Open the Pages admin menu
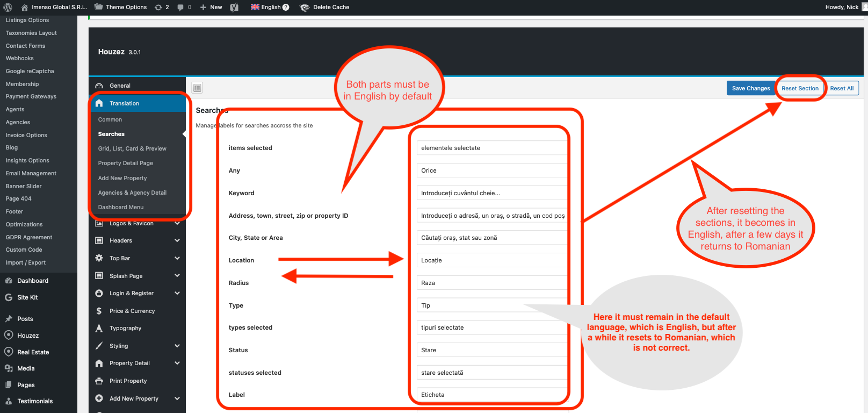 tap(26, 385)
